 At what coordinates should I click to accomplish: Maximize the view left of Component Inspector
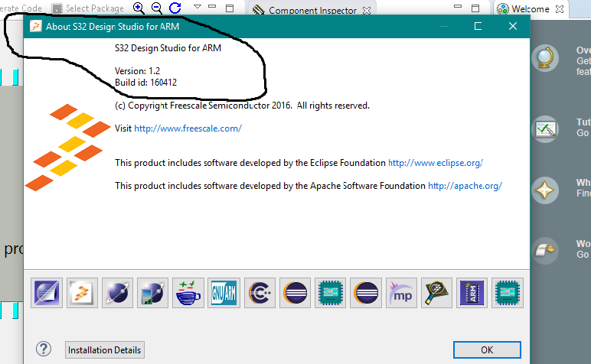pyautogui.click(x=230, y=8)
